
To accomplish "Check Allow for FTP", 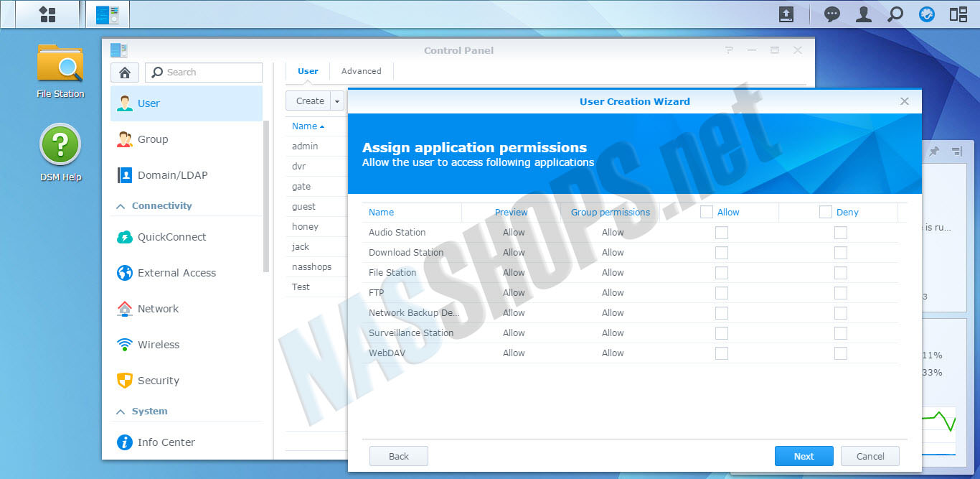I will pos(722,293).
